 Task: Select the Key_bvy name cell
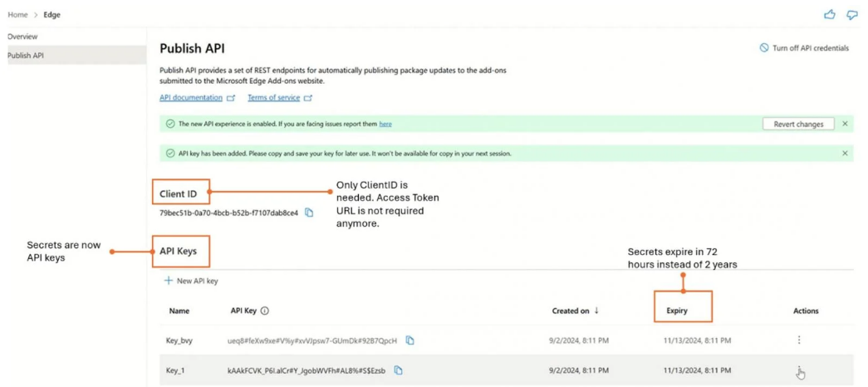pyautogui.click(x=179, y=340)
